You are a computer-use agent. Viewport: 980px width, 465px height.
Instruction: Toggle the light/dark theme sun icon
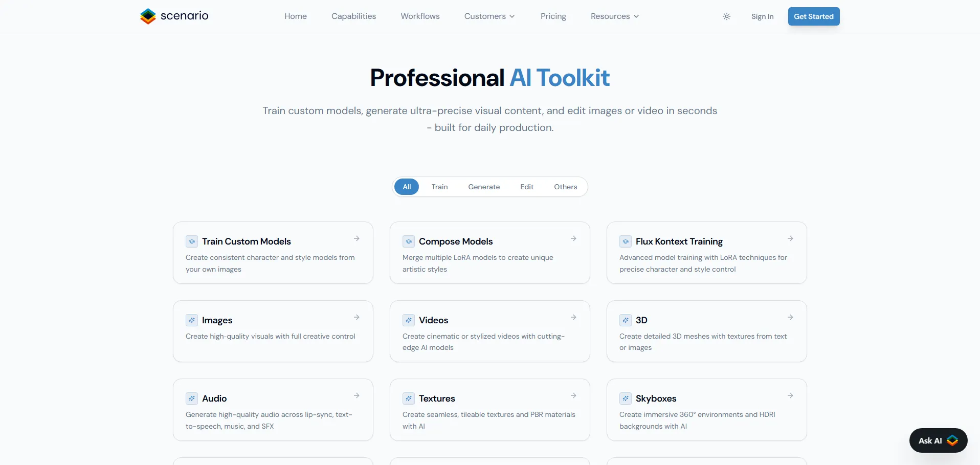pyautogui.click(x=726, y=16)
